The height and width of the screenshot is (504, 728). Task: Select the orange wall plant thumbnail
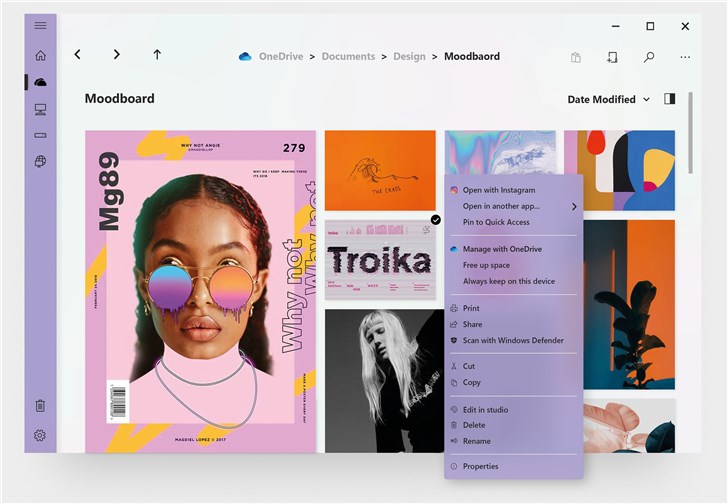point(629,304)
